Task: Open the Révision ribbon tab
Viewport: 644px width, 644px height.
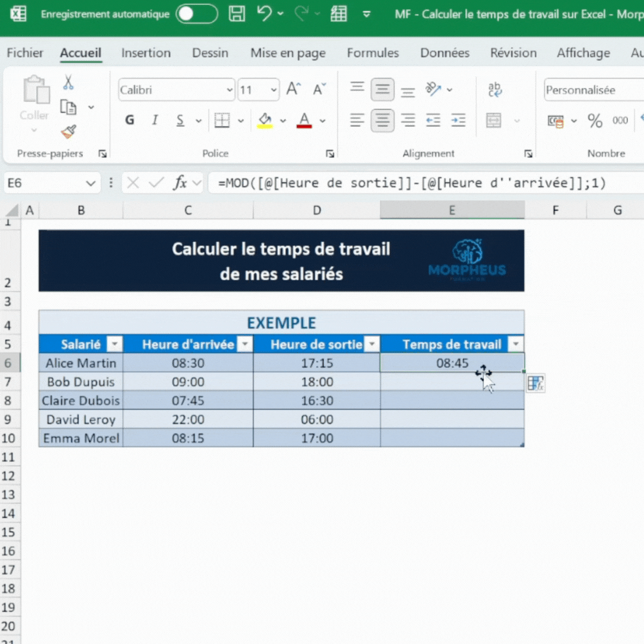Action: pyautogui.click(x=513, y=53)
